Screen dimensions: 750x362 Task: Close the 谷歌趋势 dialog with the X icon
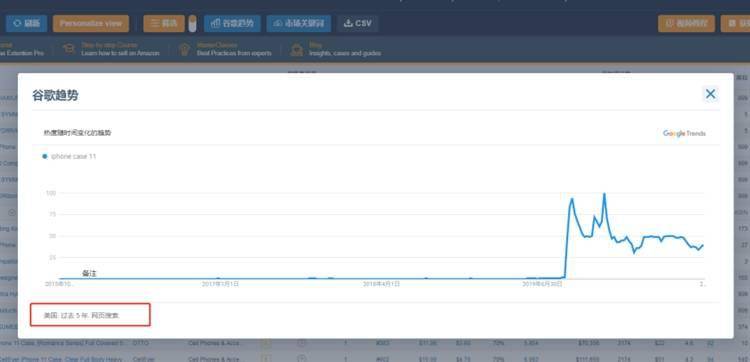[710, 94]
